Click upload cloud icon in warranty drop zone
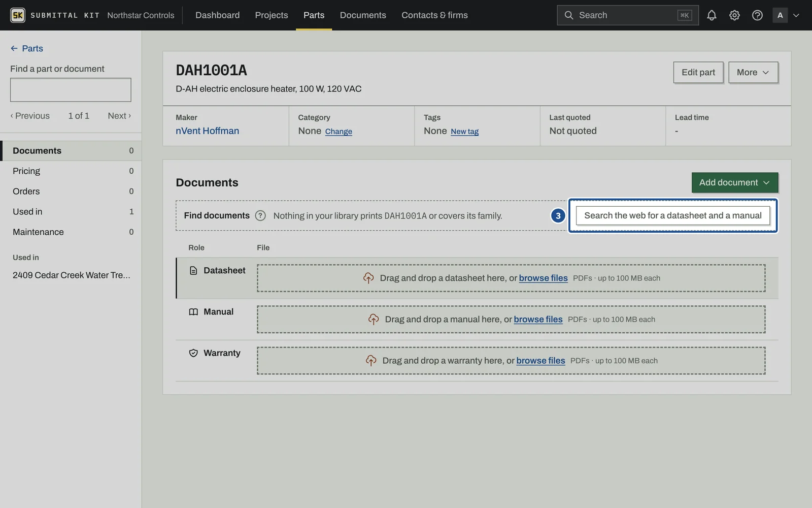812x508 pixels. tap(371, 360)
